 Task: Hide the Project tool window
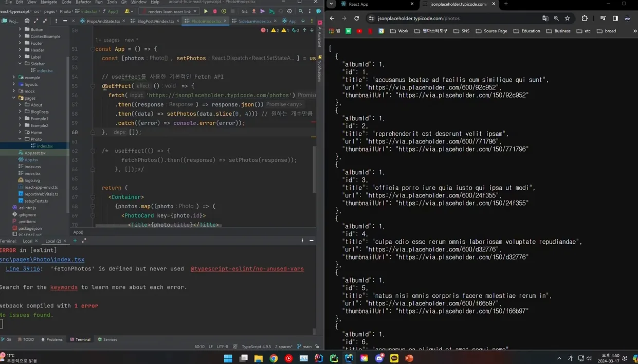click(x=65, y=21)
